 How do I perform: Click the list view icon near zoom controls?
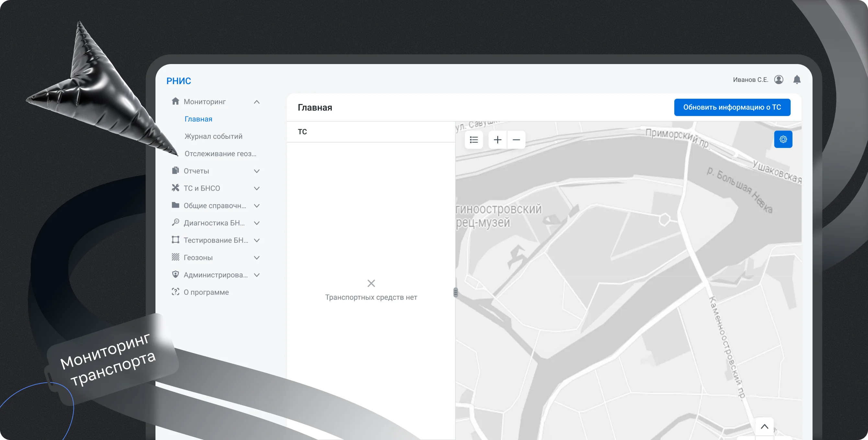(x=474, y=140)
